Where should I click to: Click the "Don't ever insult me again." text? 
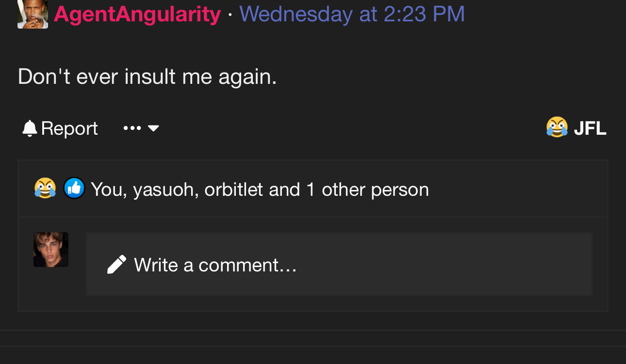pos(148,77)
